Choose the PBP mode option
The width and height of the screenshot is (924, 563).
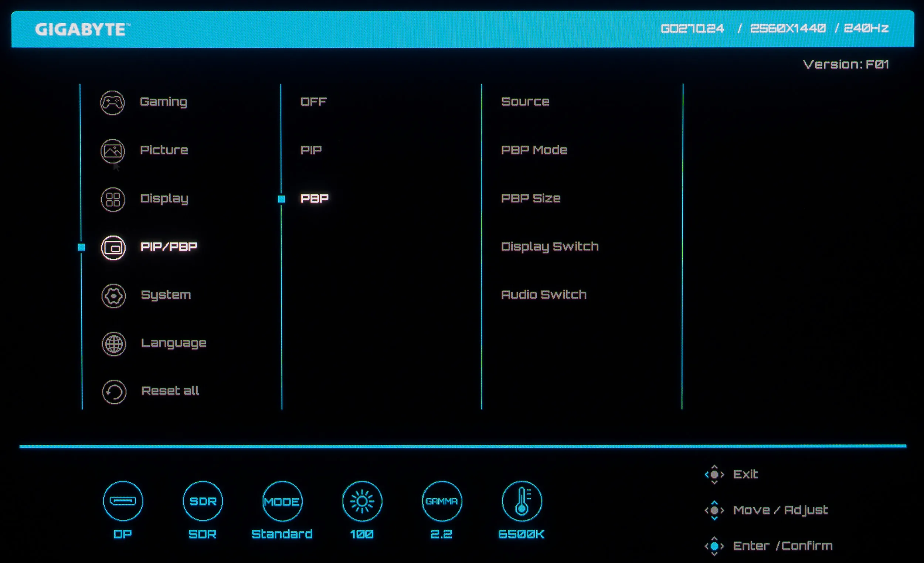(x=314, y=199)
